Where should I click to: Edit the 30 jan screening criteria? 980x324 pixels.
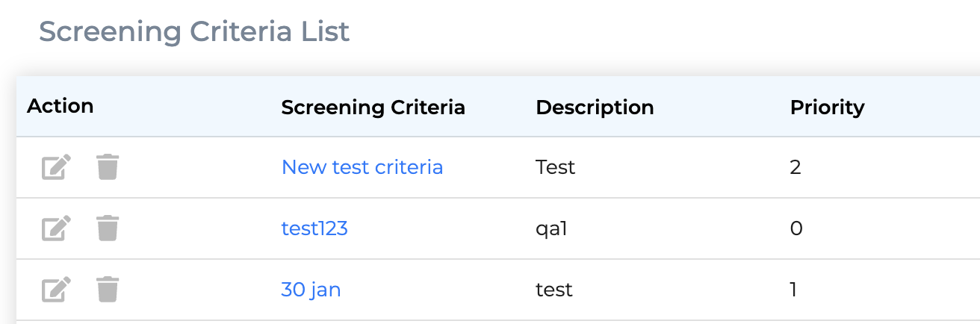pyautogui.click(x=56, y=290)
